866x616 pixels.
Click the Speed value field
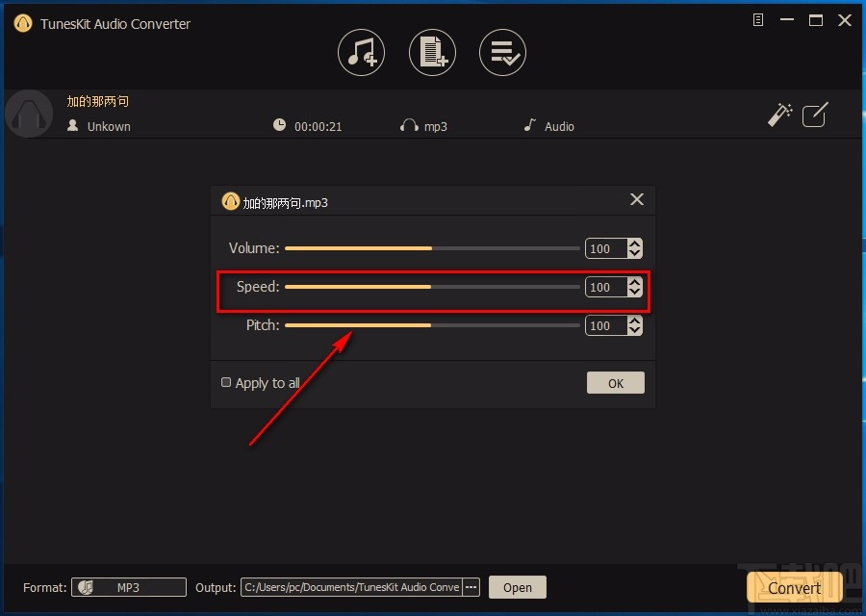[x=606, y=287]
